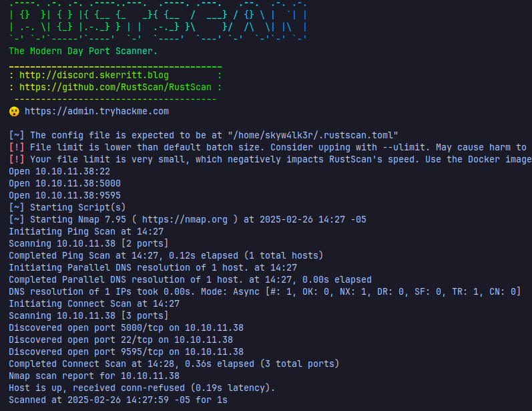Image resolution: width=532 pixels, height=411 pixels.
Task: Click the "Open 10.10.11.38:22" line
Action: click(59, 171)
